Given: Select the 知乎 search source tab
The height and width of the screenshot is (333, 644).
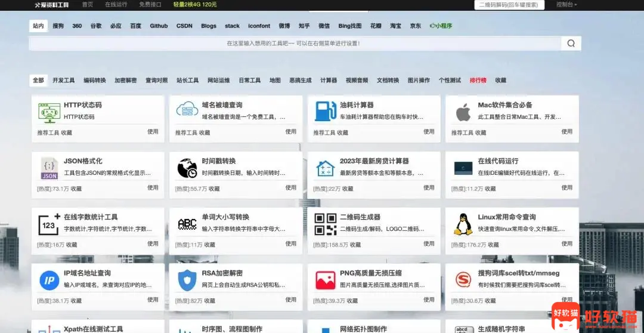Looking at the screenshot, I should click(x=304, y=26).
